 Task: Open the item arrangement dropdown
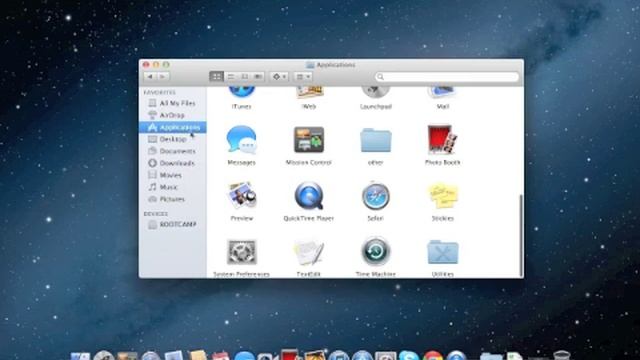[x=303, y=76]
